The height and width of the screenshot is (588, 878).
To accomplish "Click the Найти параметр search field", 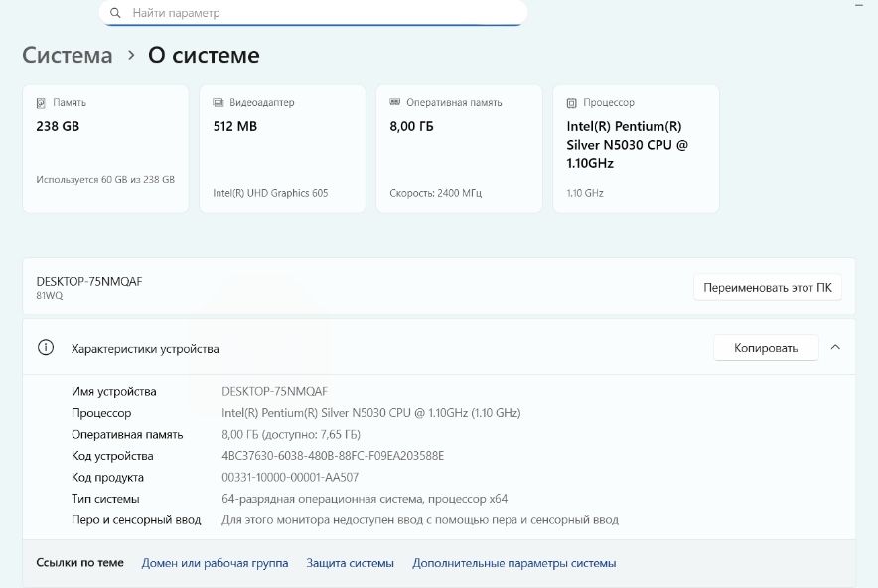I will 313,12.
